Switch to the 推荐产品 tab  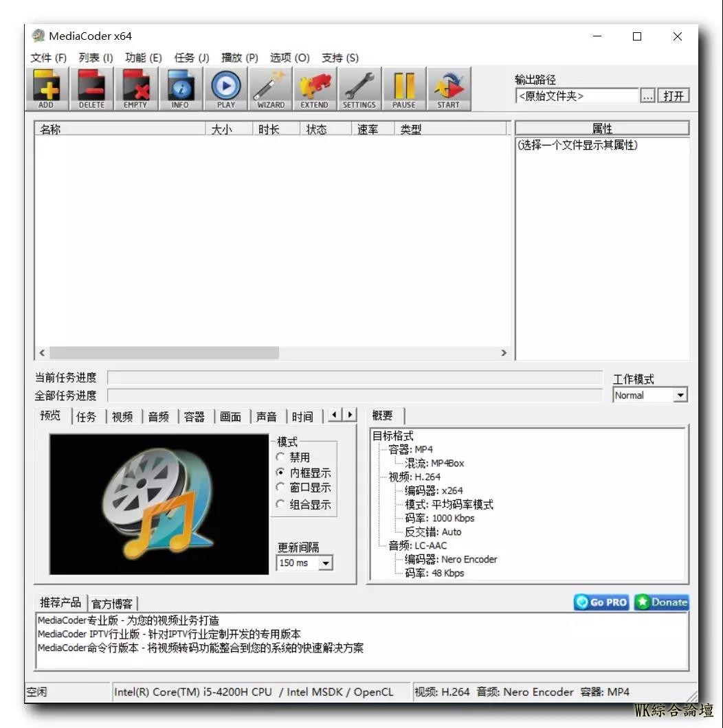(60, 602)
